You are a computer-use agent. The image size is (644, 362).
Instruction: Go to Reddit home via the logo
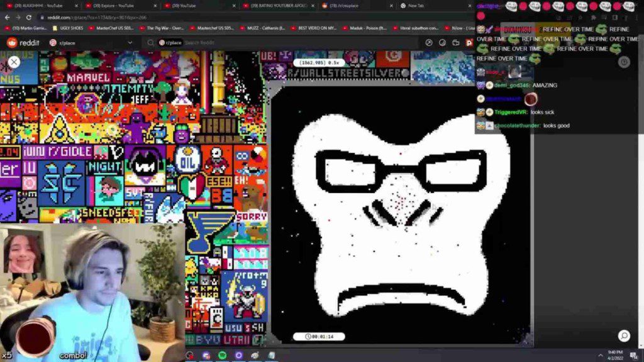click(x=23, y=43)
